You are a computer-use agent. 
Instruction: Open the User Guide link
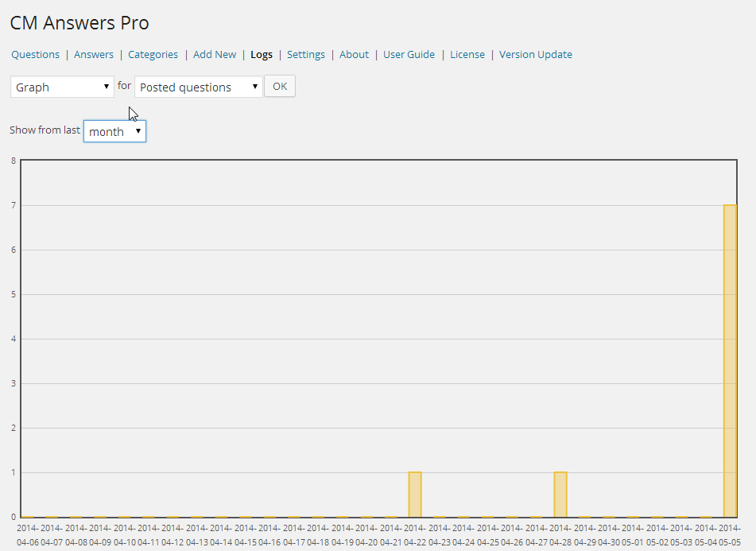(x=409, y=55)
